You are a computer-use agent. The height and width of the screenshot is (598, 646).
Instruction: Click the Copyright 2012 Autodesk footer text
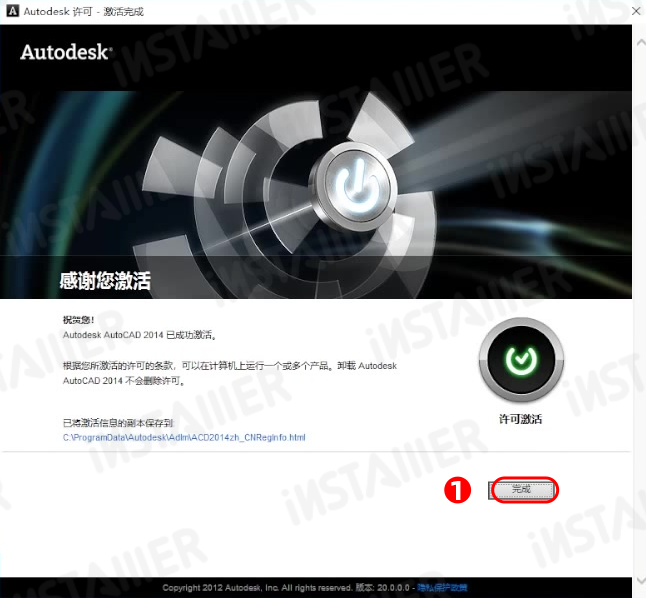click(257, 587)
